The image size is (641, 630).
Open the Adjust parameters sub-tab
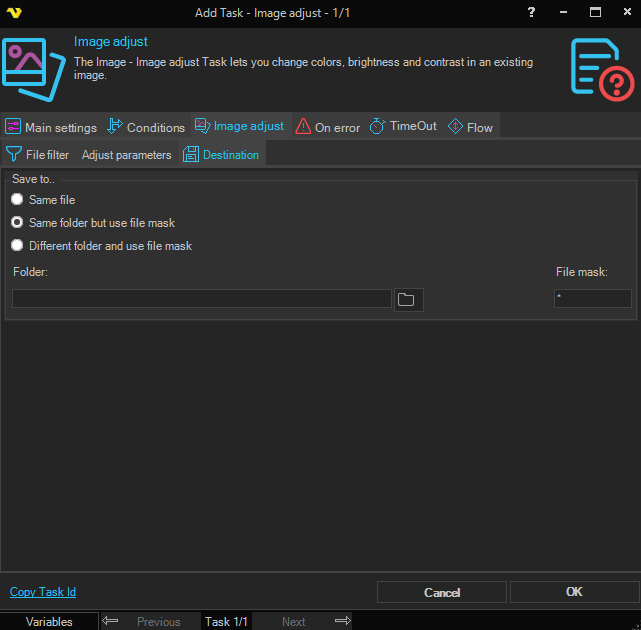tap(126, 155)
